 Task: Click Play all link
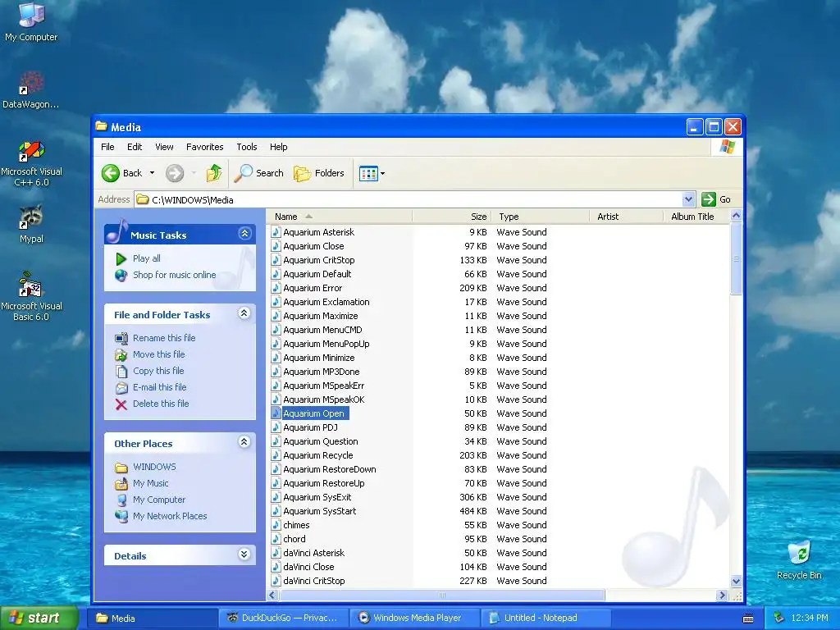pos(146,258)
